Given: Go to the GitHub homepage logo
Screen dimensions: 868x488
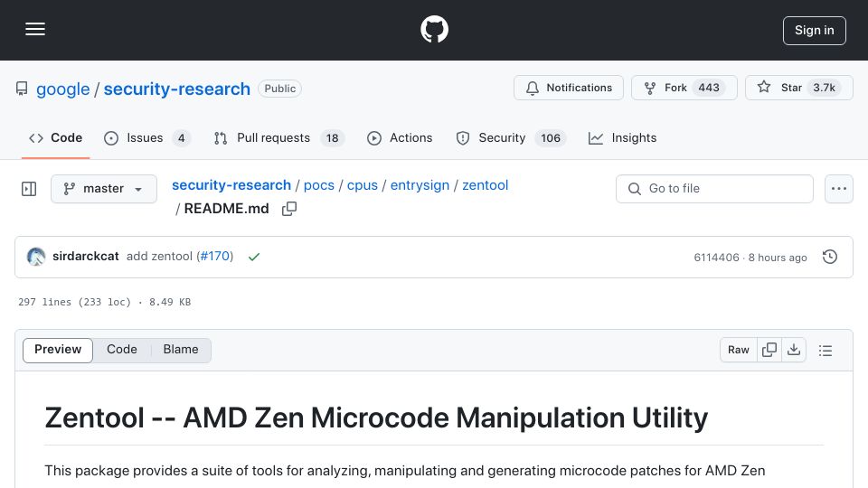Looking at the screenshot, I should point(434,29).
